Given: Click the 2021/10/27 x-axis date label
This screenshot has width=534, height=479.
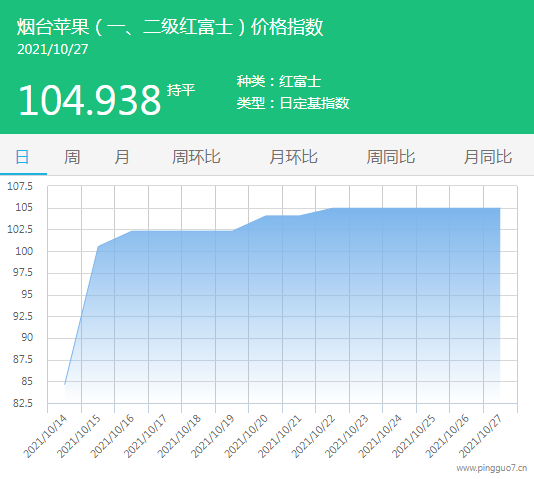Looking at the screenshot, I should [481, 436].
